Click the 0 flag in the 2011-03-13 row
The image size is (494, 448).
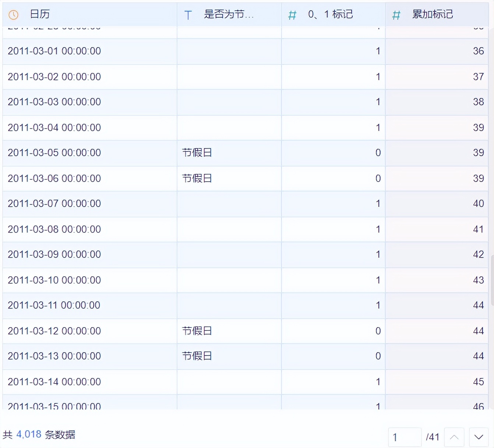[378, 356]
